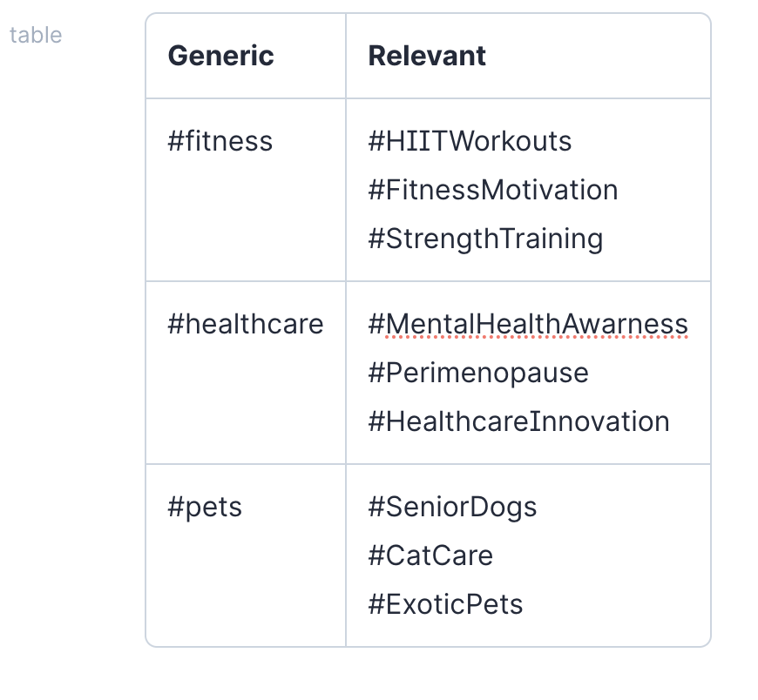The height and width of the screenshot is (700, 758).
Task: Place cursor after the word 'Generic'
Action: 275,56
